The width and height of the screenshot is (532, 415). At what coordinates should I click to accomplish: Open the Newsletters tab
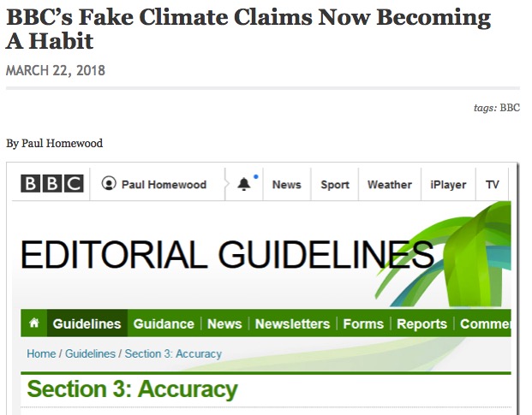click(x=292, y=323)
